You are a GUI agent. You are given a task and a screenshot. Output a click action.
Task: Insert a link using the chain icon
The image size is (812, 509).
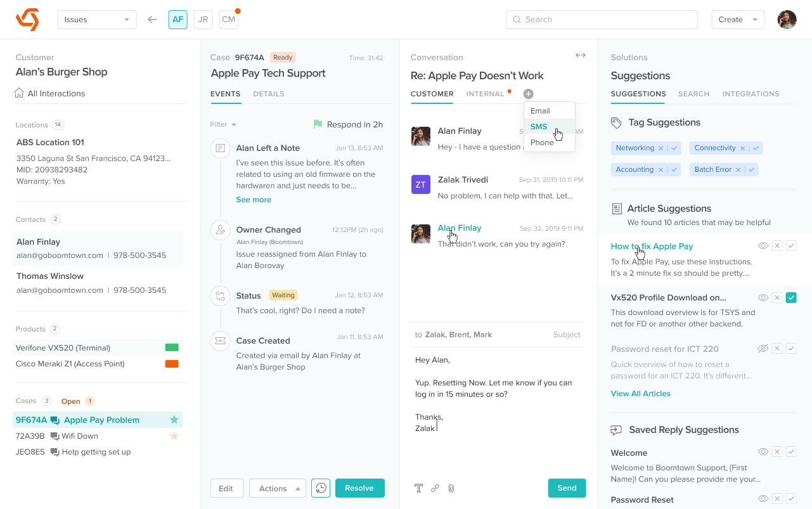(435, 488)
